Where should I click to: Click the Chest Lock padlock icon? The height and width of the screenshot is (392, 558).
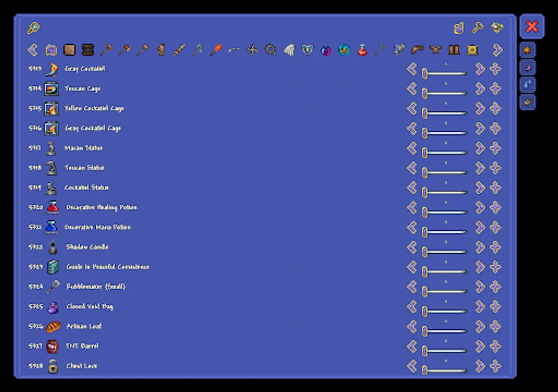point(53,366)
